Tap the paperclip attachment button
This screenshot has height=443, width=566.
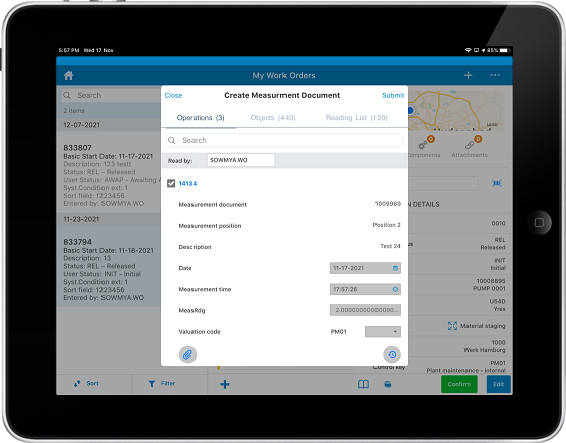point(188,355)
